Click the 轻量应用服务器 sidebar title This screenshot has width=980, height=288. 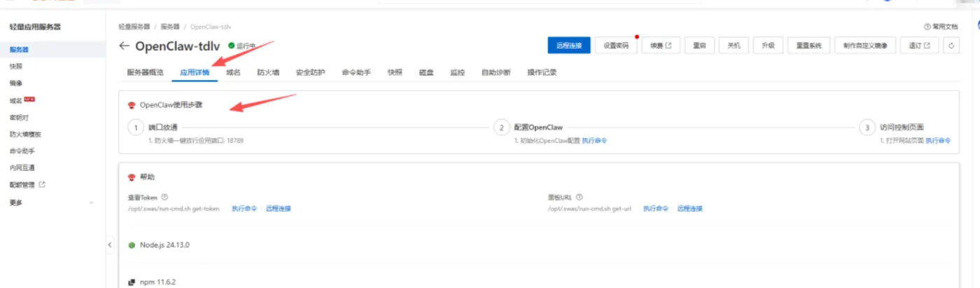(x=35, y=27)
